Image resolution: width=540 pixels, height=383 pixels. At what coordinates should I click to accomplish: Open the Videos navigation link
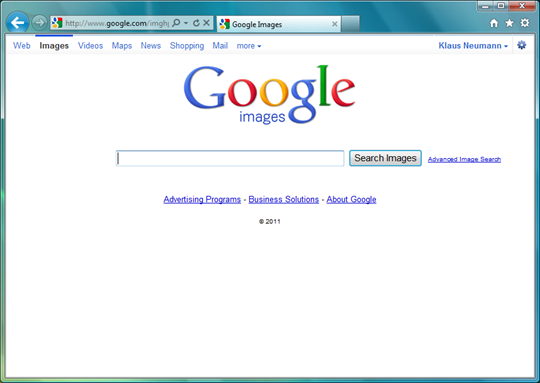coord(90,45)
